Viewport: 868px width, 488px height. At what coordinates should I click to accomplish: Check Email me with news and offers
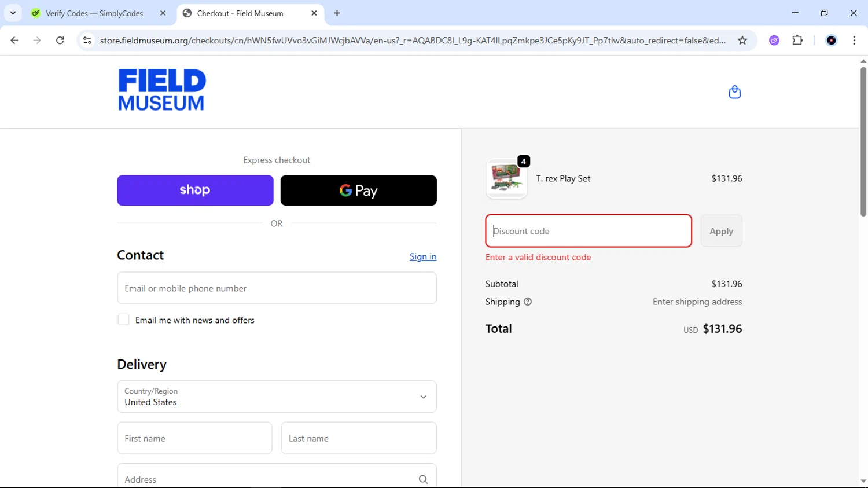coord(123,320)
